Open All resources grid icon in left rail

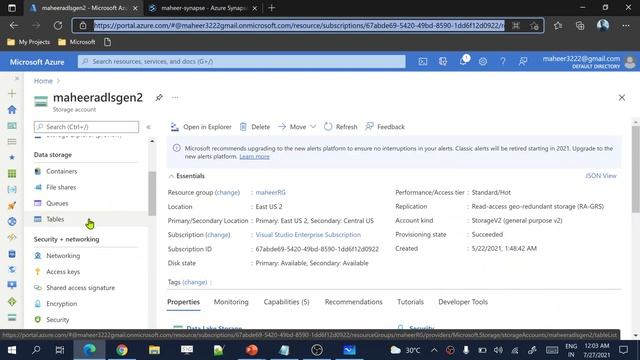(12, 173)
